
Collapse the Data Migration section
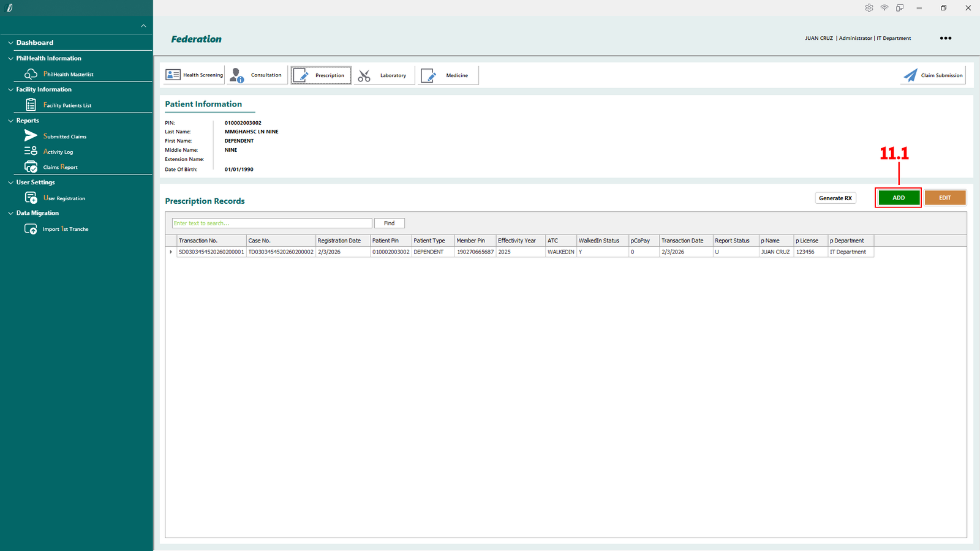[x=10, y=213]
